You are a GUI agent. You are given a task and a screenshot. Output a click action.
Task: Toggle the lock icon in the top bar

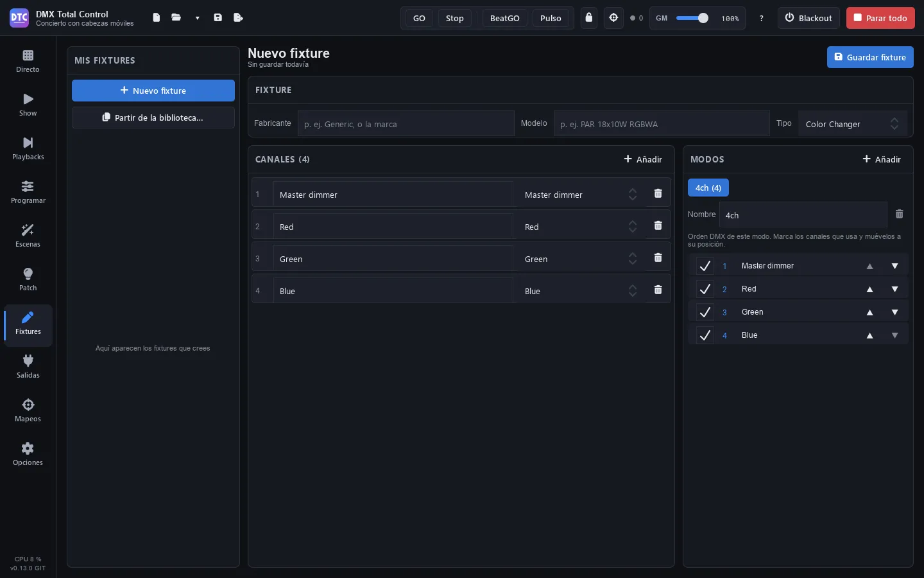click(589, 18)
